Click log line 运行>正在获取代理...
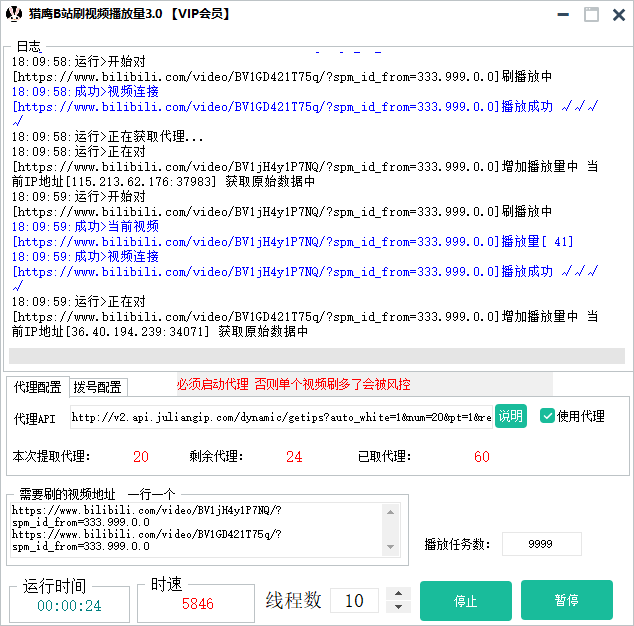This screenshot has height=626, width=634. pyautogui.click(x=107, y=137)
